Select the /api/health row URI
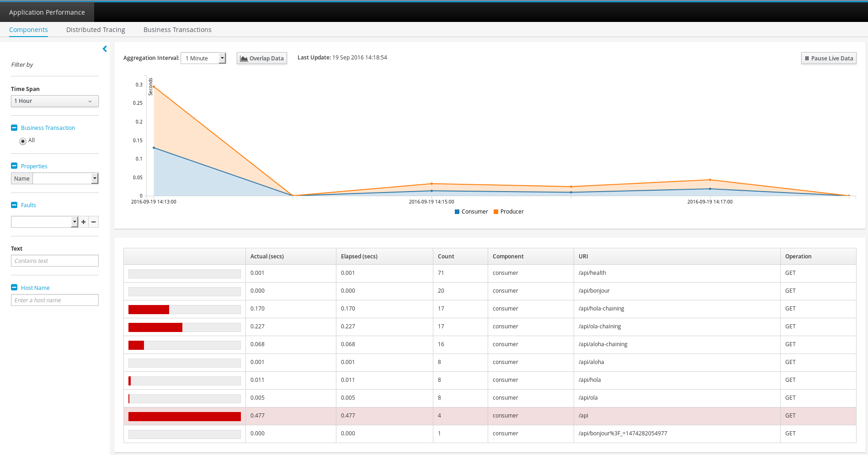This screenshot has height=455, width=868. [592, 273]
